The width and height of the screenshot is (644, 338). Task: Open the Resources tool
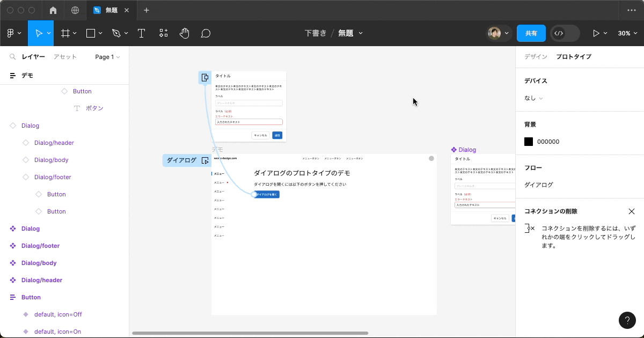[x=163, y=33]
